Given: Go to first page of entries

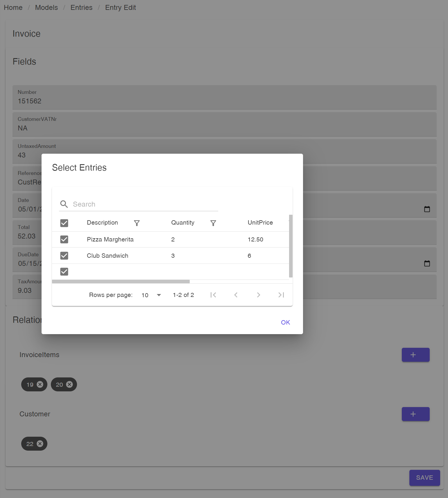Looking at the screenshot, I should pos(213,295).
